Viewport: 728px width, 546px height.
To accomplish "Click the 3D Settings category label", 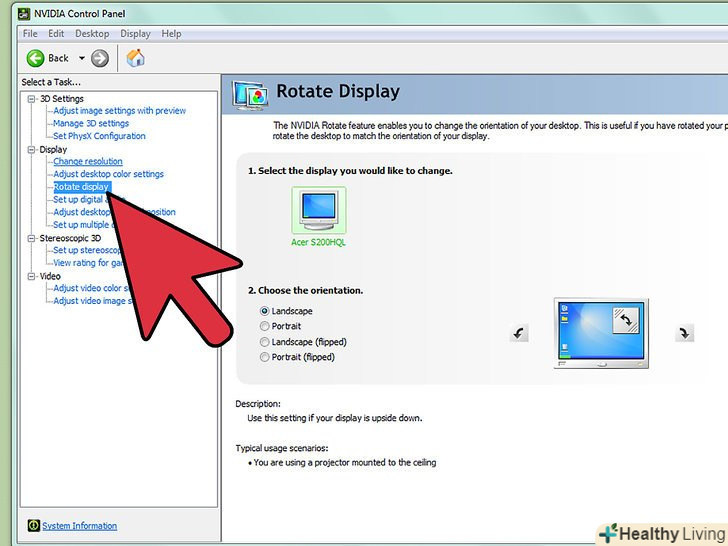I will coord(62,99).
